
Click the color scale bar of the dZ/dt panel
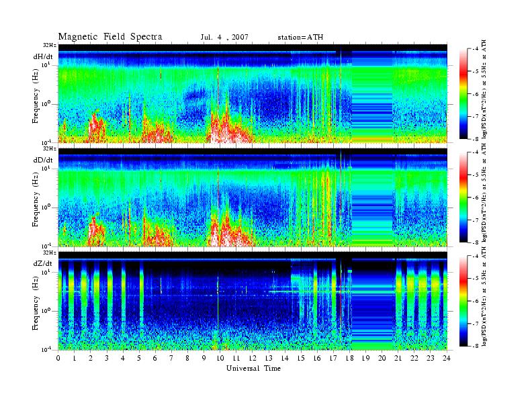pos(463,301)
